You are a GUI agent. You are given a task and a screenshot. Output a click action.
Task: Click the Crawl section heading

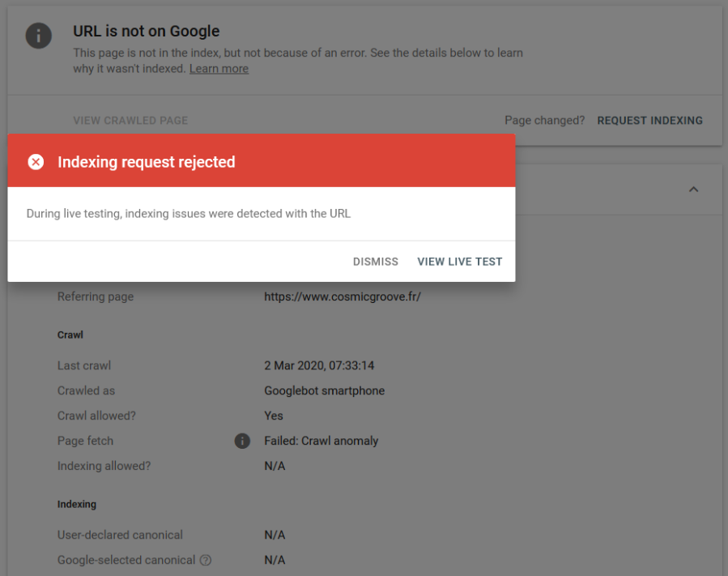(x=70, y=335)
